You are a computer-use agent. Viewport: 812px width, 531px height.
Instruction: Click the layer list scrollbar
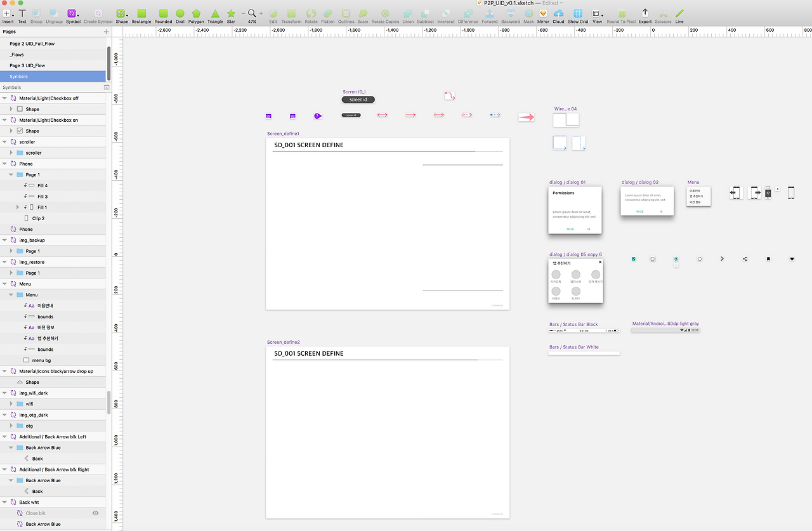point(109,402)
